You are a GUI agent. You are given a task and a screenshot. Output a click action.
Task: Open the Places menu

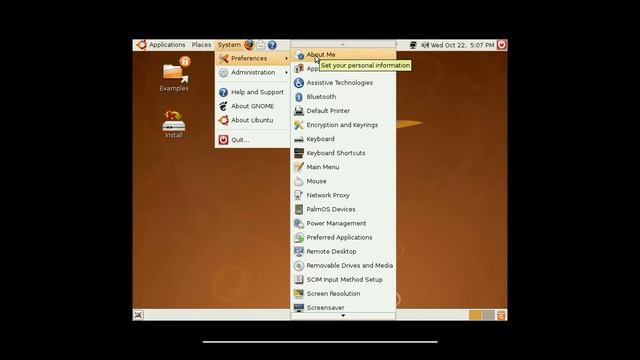point(201,45)
